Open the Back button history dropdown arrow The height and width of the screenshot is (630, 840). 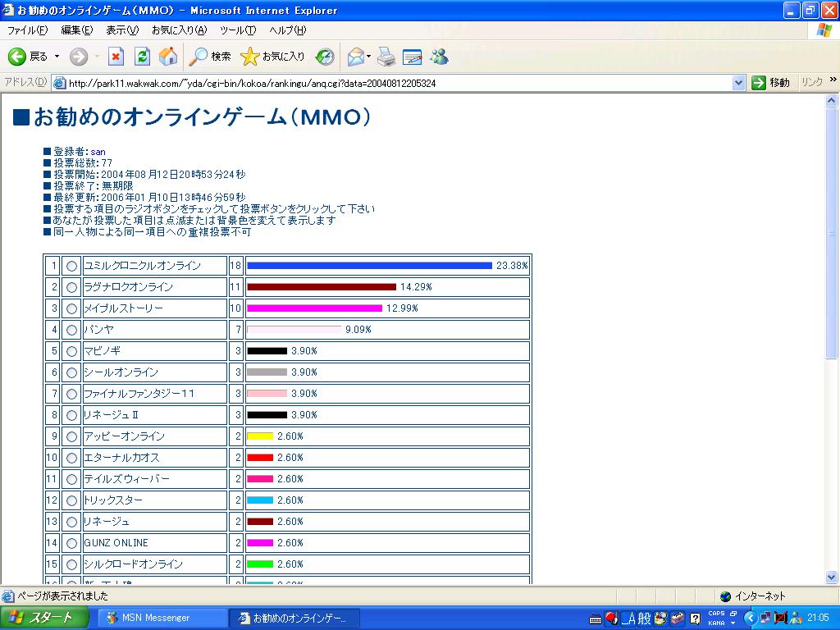pyautogui.click(x=57, y=57)
